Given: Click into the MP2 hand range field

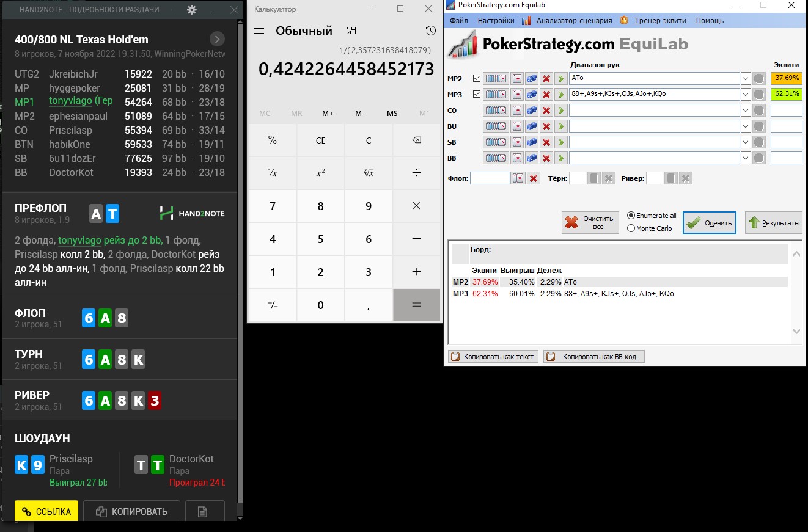Looking at the screenshot, I should (x=654, y=78).
